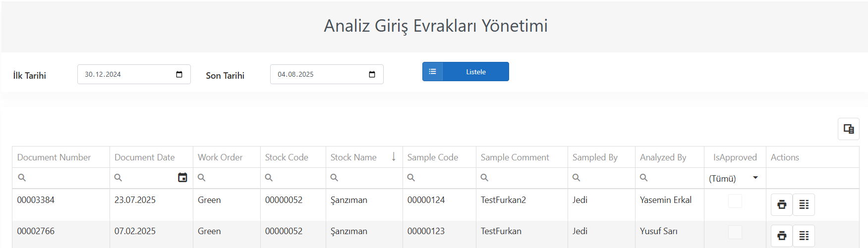
Task: Click the İlk Tarihi date field 30.12.2024
Action: pyautogui.click(x=134, y=74)
